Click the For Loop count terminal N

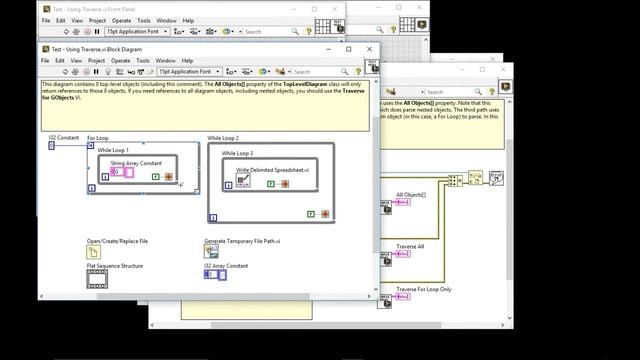click(x=91, y=145)
